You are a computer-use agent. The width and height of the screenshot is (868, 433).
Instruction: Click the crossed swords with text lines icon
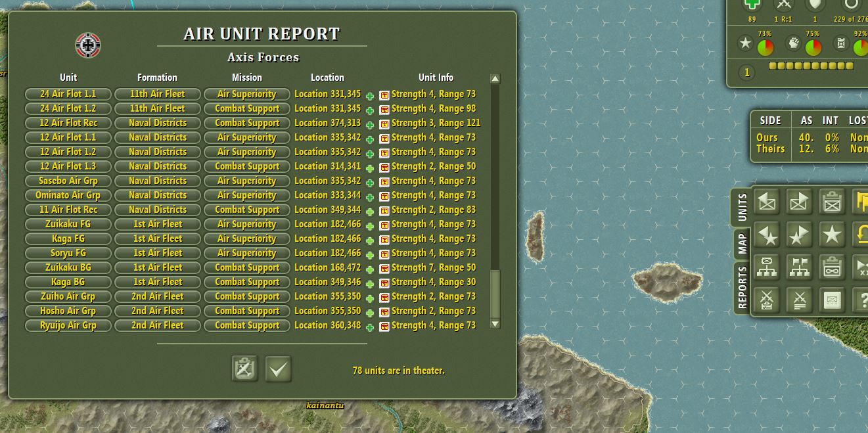click(799, 300)
